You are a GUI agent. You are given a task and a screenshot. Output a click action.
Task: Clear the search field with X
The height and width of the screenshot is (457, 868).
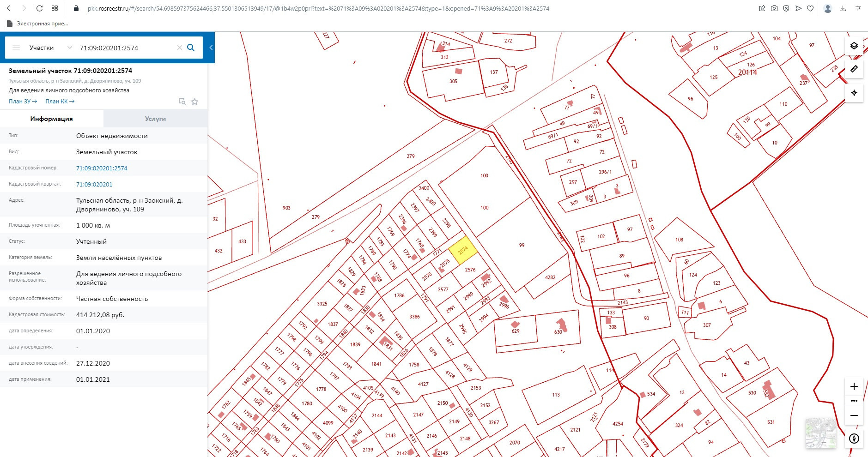point(180,48)
